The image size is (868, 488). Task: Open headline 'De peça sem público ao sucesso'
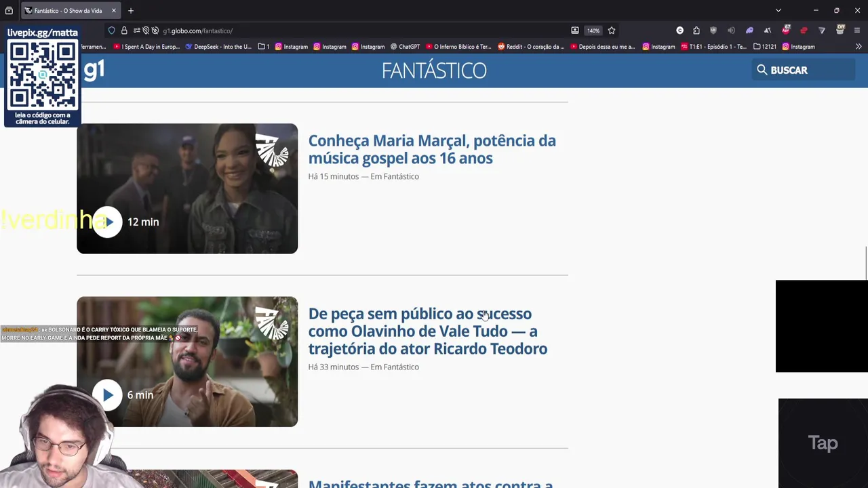pyautogui.click(x=428, y=331)
